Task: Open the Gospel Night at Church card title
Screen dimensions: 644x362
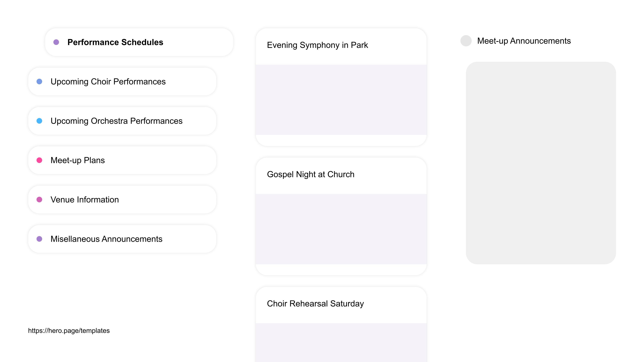Action: (x=311, y=174)
